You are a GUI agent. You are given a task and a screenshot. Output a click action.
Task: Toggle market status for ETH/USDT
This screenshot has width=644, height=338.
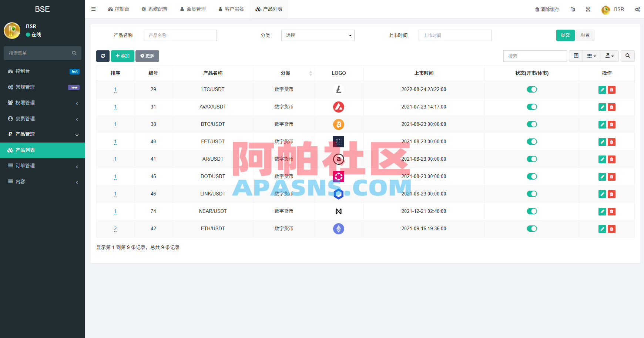532,229
